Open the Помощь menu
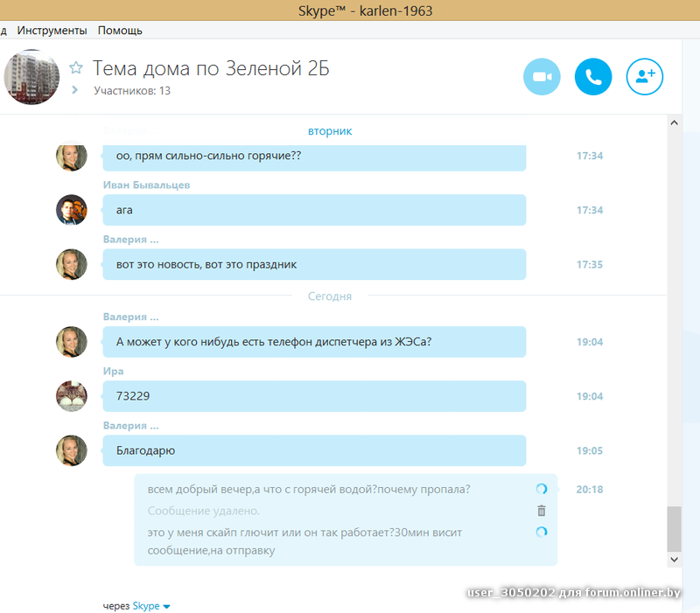This screenshot has height=613, width=700. (x=120, y=31)
